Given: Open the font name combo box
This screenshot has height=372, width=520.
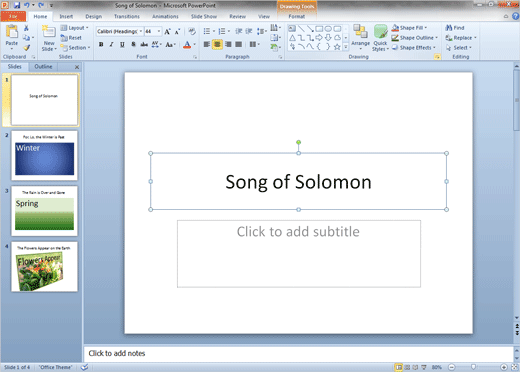Looking at the screenshot, I should (120, 31).
